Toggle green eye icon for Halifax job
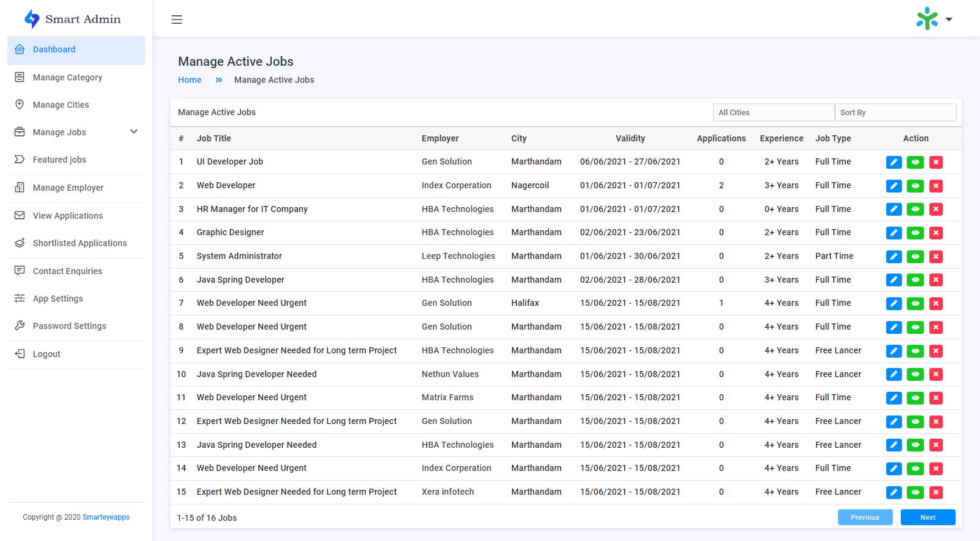Viewport: 980px width, 541px height. point(915,303)
